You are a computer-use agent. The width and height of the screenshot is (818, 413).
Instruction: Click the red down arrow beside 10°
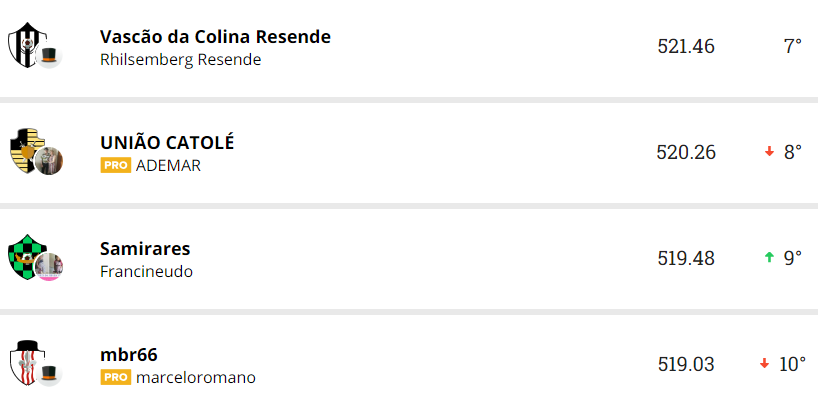click(764, 364)
